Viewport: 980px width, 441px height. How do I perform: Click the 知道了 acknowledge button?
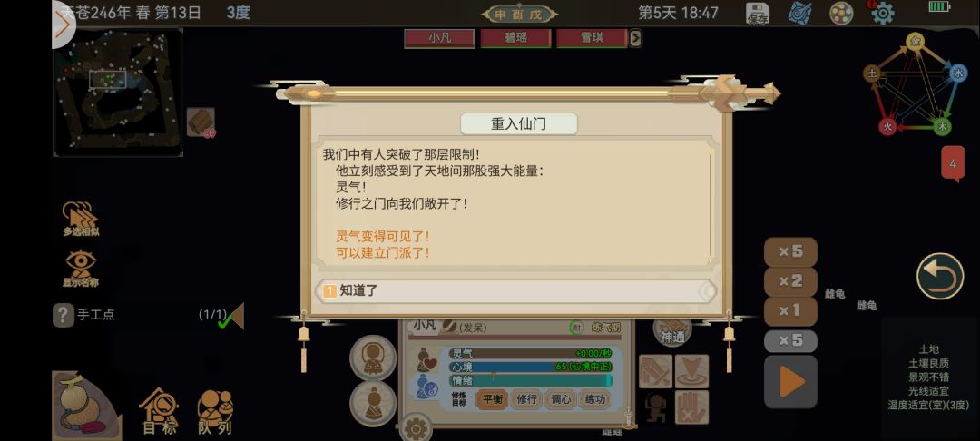point(518,290)
